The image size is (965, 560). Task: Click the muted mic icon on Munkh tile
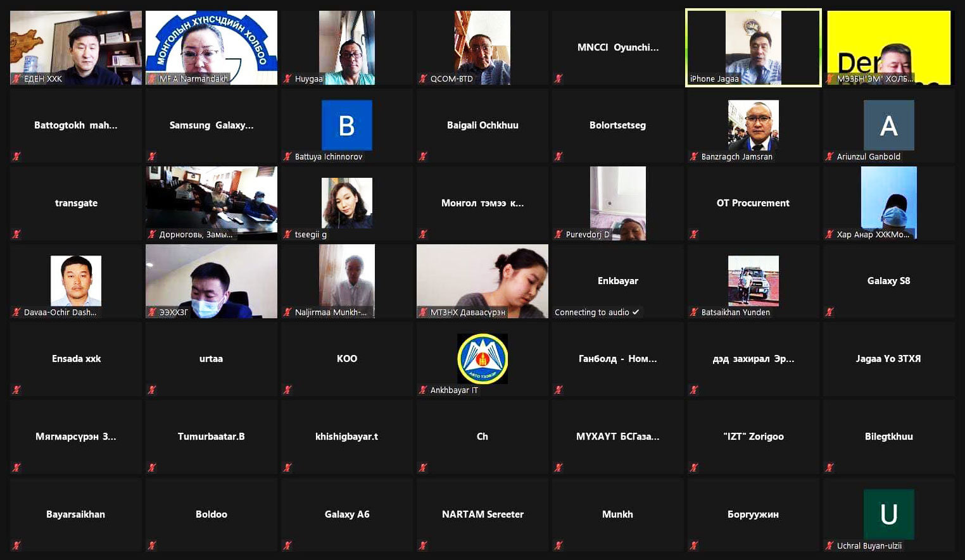tap(558, 545)
